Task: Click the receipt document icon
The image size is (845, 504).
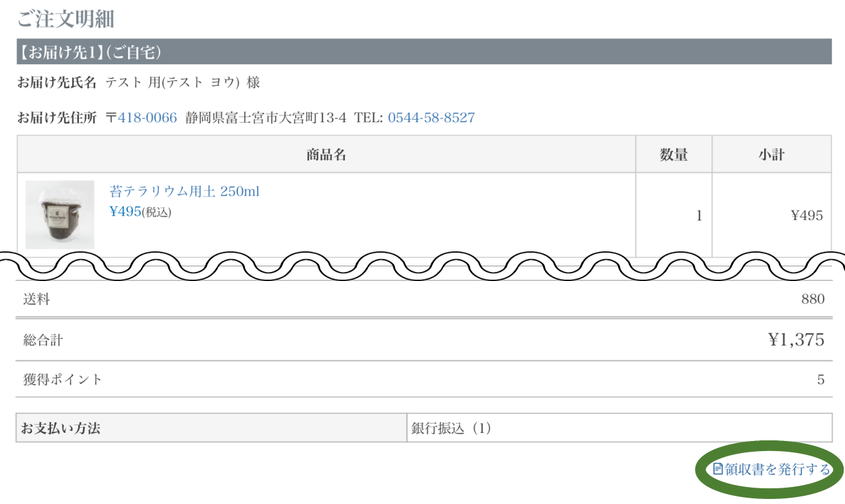Action: (718, 469)
